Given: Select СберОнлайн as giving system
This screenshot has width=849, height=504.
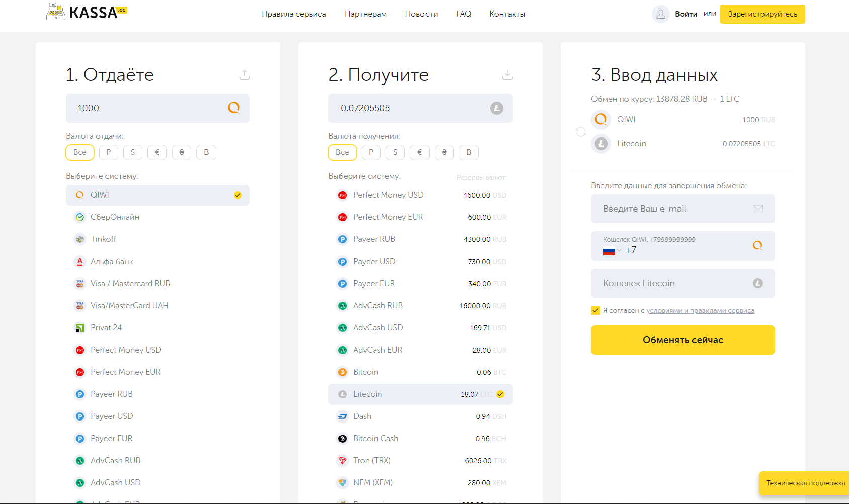Looking at the screenshot, I should pos(158,217).
